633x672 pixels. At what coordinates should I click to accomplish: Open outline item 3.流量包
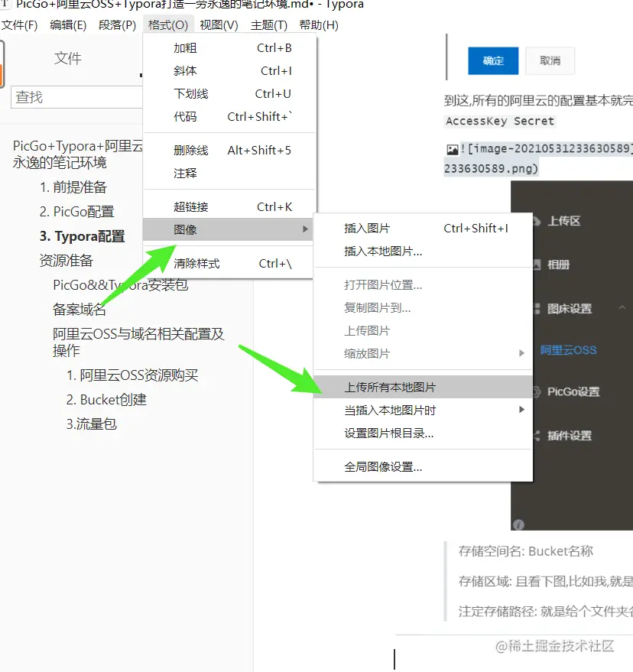click(x=91, y=424)
